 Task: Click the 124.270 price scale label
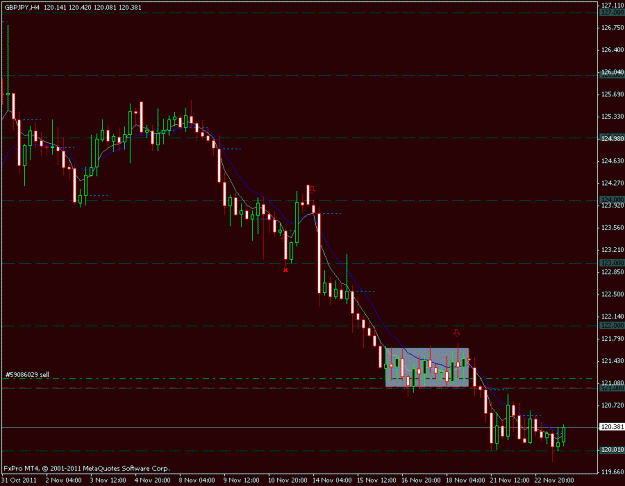click(x=612, y=183)
